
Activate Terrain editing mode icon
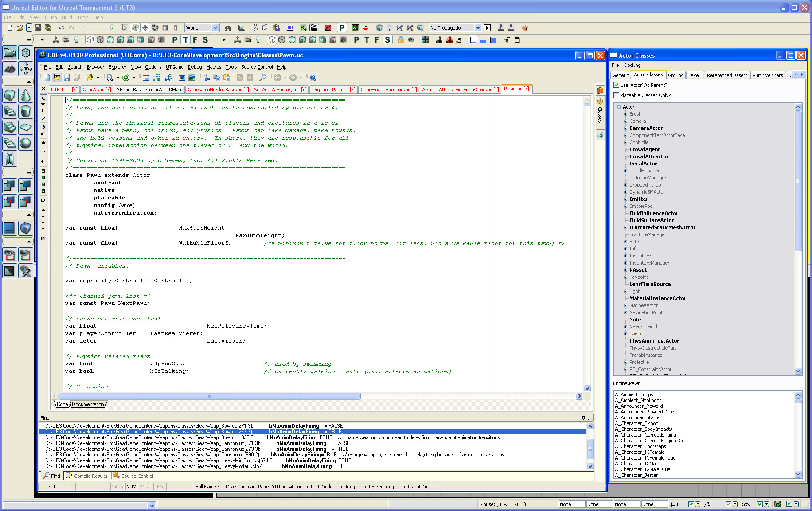click(10, 69)
